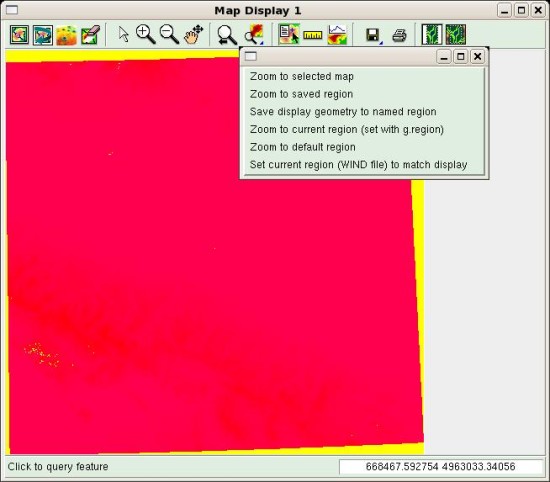
Task: Return to previous zoom icon
Action: point(227,35)
